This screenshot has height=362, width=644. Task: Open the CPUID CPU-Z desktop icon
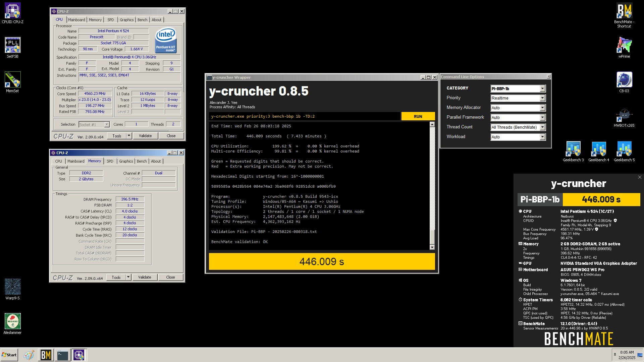tap(12, 13)
